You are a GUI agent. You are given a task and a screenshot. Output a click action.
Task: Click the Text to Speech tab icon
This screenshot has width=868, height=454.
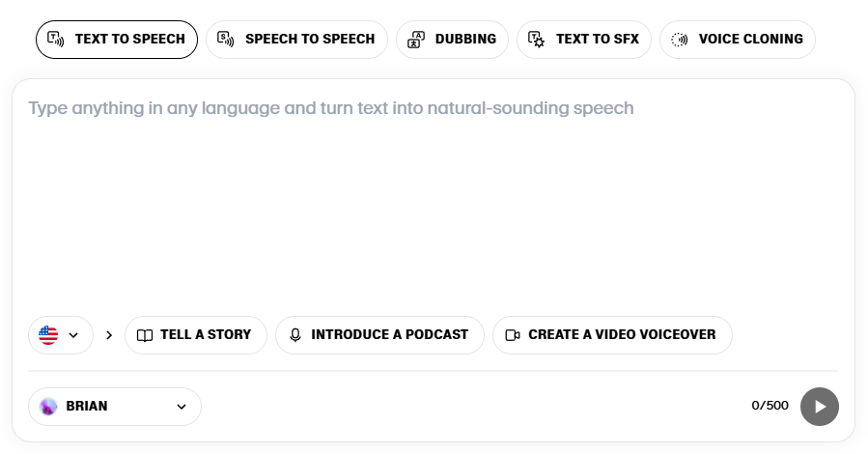tap(55, 40)
